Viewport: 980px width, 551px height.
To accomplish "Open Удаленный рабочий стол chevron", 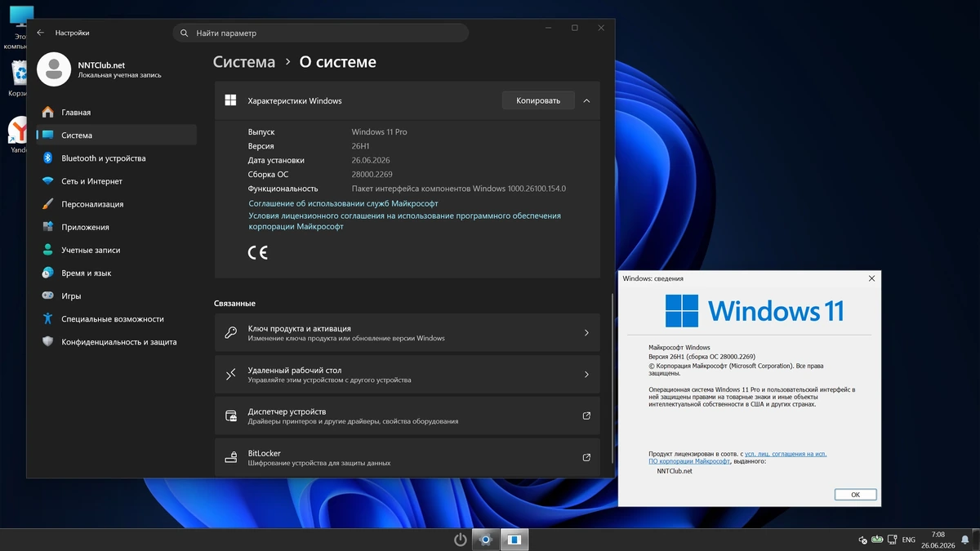I will 586,375.
